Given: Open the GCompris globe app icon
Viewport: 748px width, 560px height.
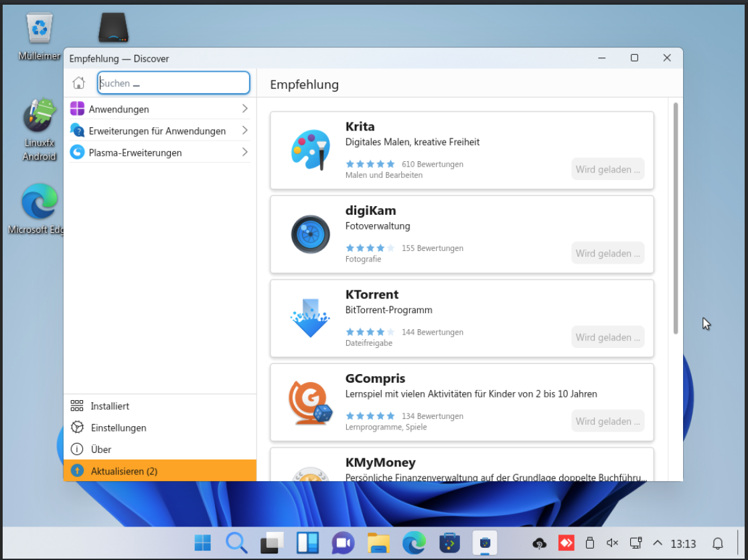Looking at the screenshot, I should pyautogui.click(x=311, y=402).
